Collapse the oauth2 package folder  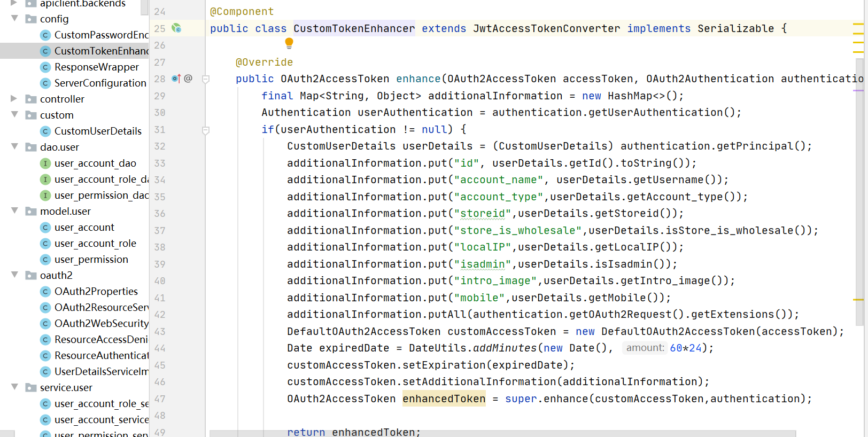coord(14,275)
